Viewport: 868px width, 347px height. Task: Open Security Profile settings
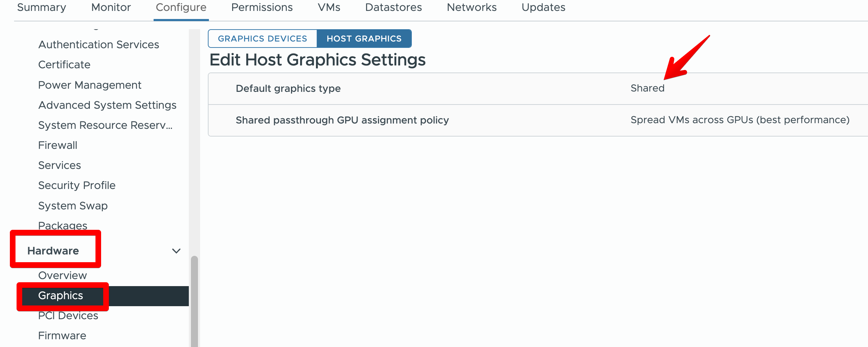coord(77,185)
